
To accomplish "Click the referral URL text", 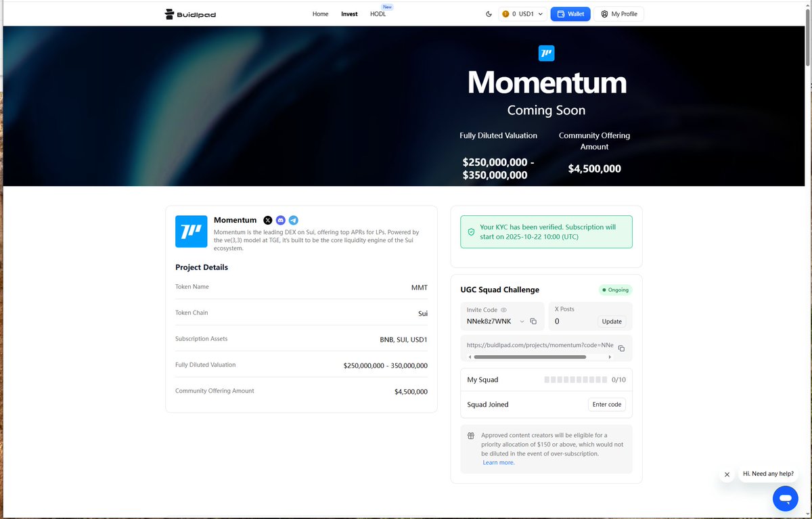I will [x=540, y=345].
